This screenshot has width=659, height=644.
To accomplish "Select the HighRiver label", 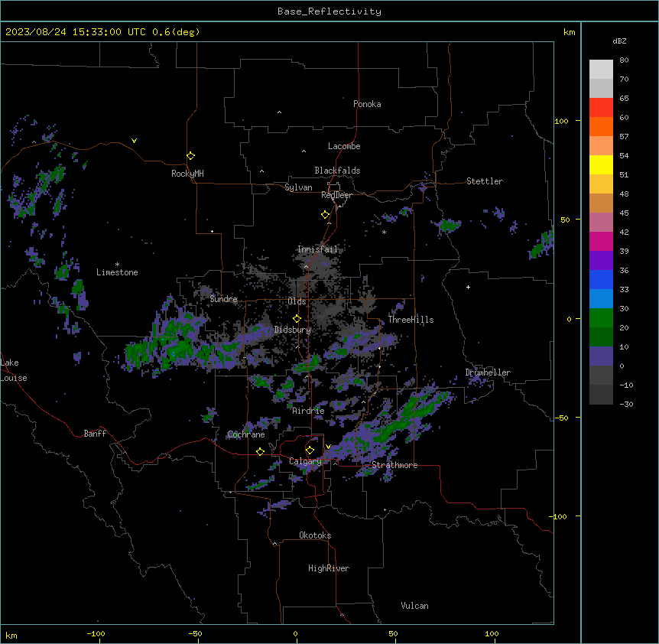I will 329,568.
